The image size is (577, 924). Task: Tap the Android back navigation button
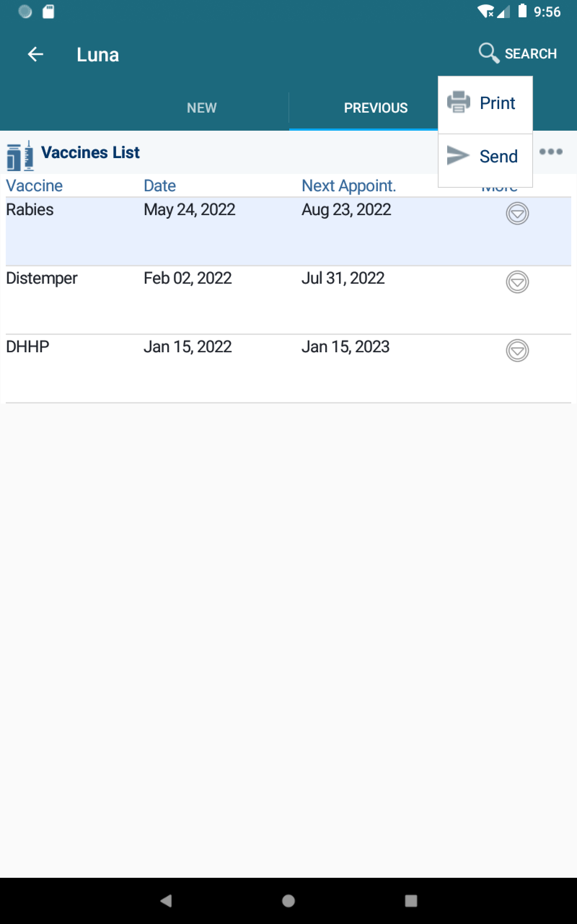(166, 901)
